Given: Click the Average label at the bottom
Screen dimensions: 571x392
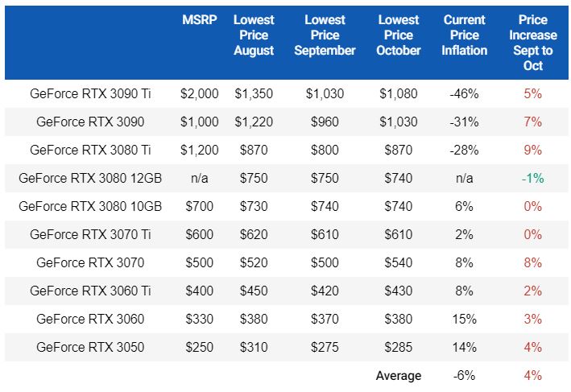Looking at the screenshot, I should pyautogui.click(x=398, y=375).
